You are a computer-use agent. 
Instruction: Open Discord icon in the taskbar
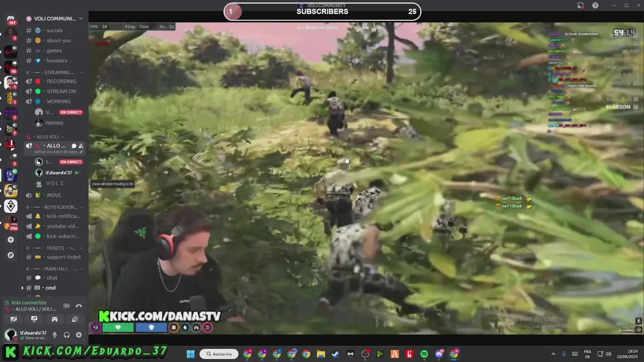[x=439, y=354]
